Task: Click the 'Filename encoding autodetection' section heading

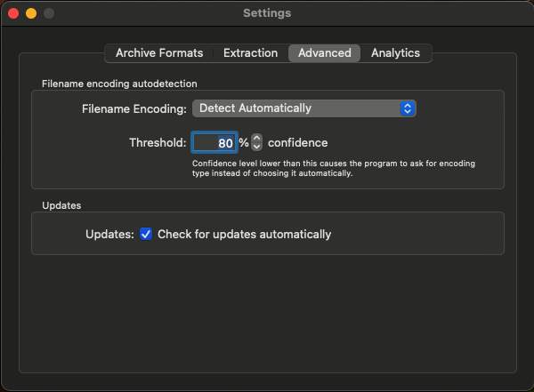Action: tap(119, 84)
